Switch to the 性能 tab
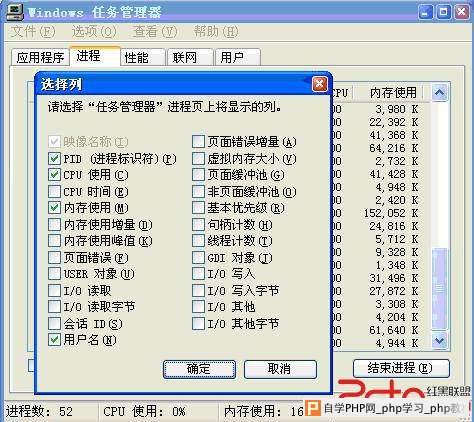 coord(143,57)
